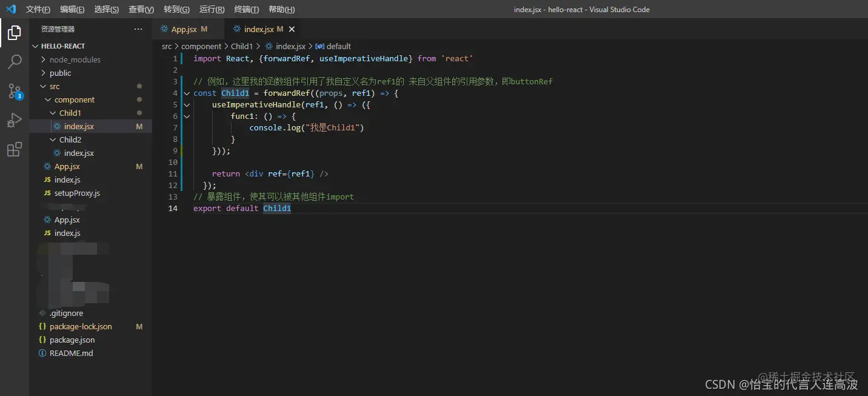Screen dimensions: 868x396
Task: Open Run and Debug view
Action: click(x=15, y=120)
